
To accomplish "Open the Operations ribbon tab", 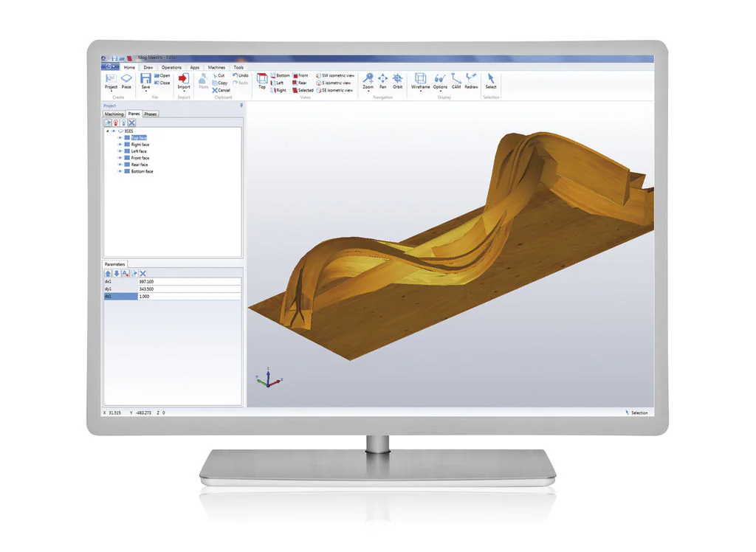I will 171,67.
